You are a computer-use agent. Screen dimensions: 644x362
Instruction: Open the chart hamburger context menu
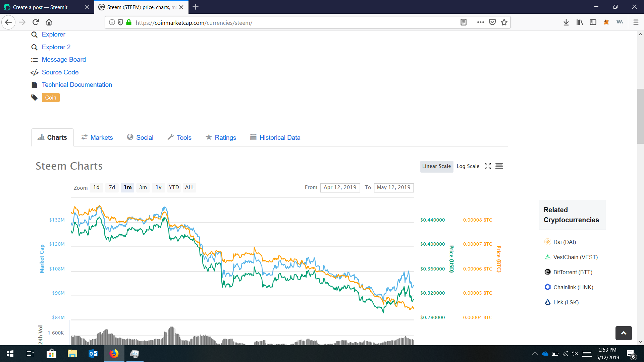pos(499,166)
